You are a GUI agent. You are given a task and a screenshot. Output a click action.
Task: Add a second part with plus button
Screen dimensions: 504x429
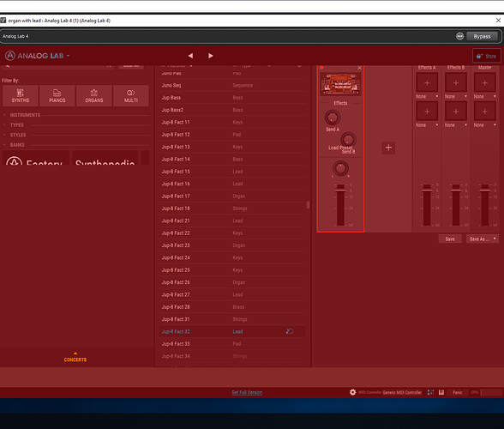point(388,148)
